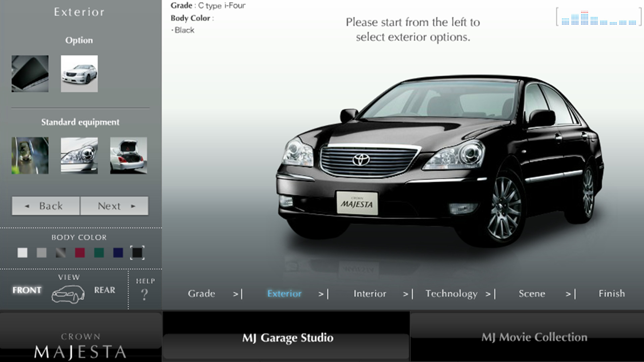The width and height of the screenshot is (644, 362).
Task: Switch to REAR view
Action: [105, 290]
